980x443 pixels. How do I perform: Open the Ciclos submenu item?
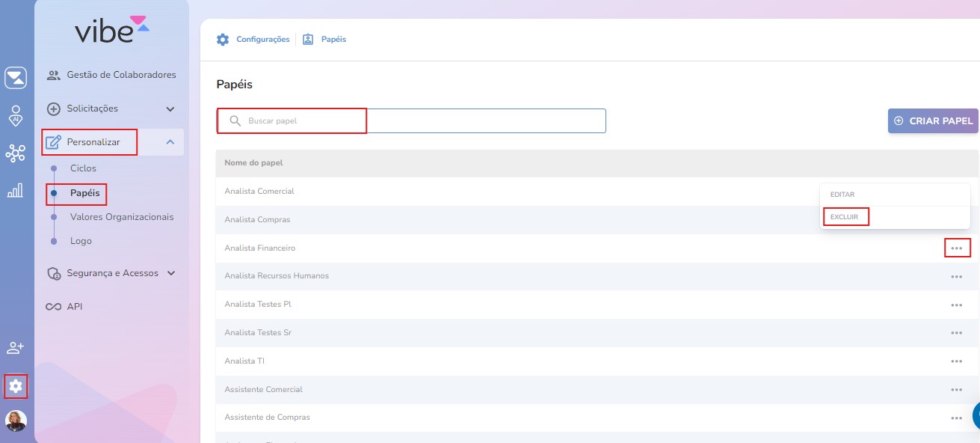[83, 168]
